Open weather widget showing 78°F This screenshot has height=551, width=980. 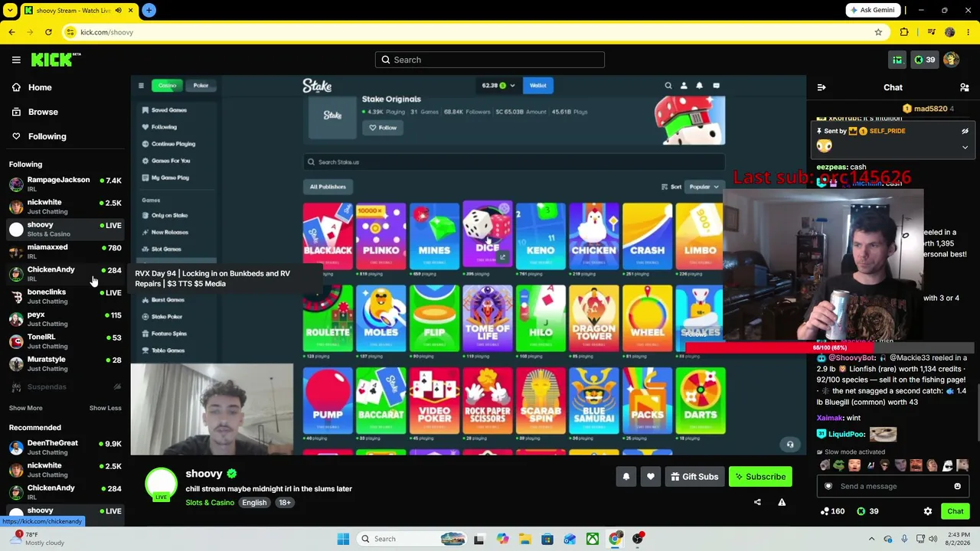35,539
